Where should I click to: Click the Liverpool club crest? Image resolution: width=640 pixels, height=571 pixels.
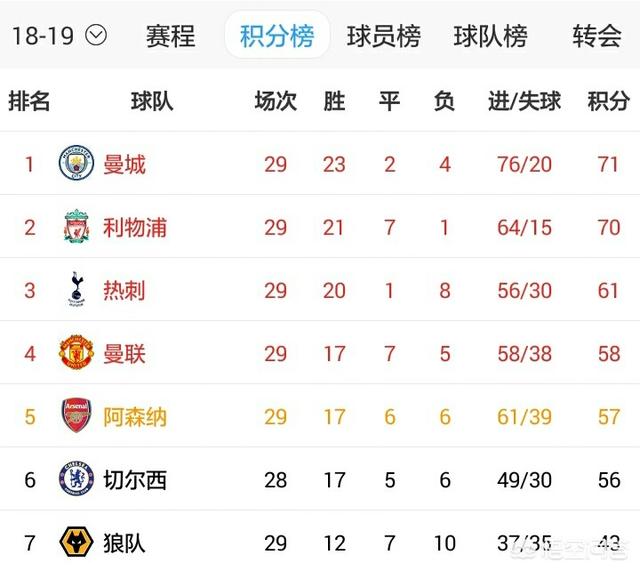76,227
